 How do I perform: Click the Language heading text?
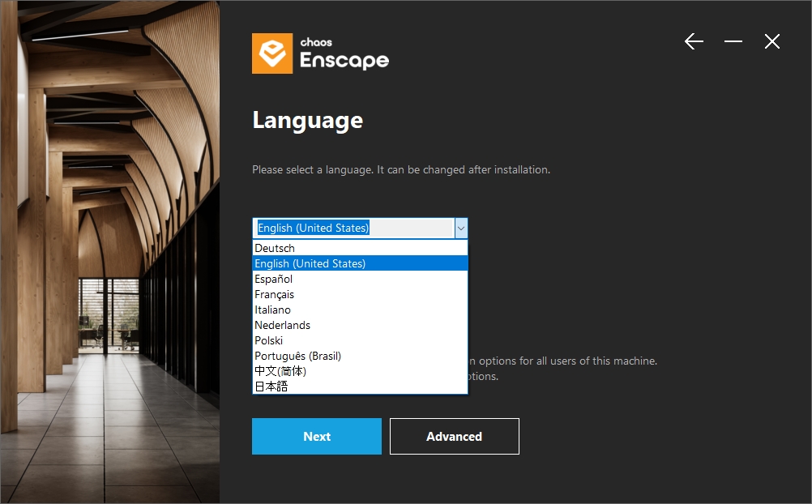(308, 121)
